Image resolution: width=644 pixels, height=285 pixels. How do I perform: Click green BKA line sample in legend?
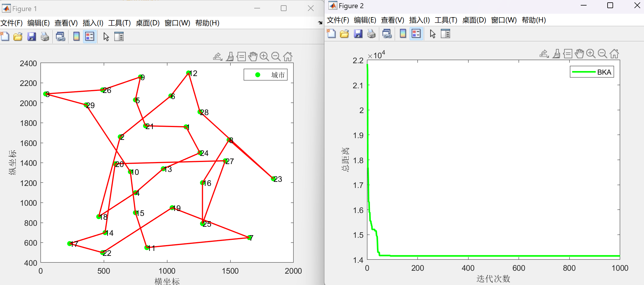(583, 72)
